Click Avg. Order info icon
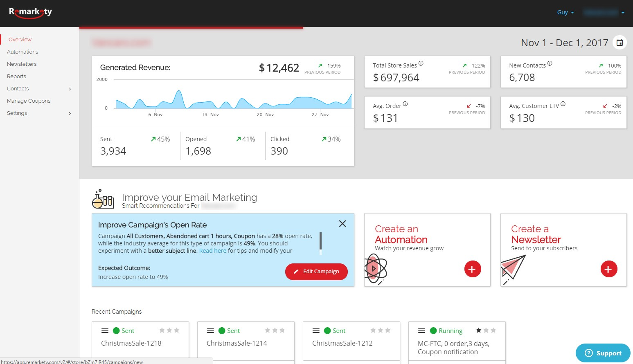Viewport: 633px width, 364px height. coord(405,104)
